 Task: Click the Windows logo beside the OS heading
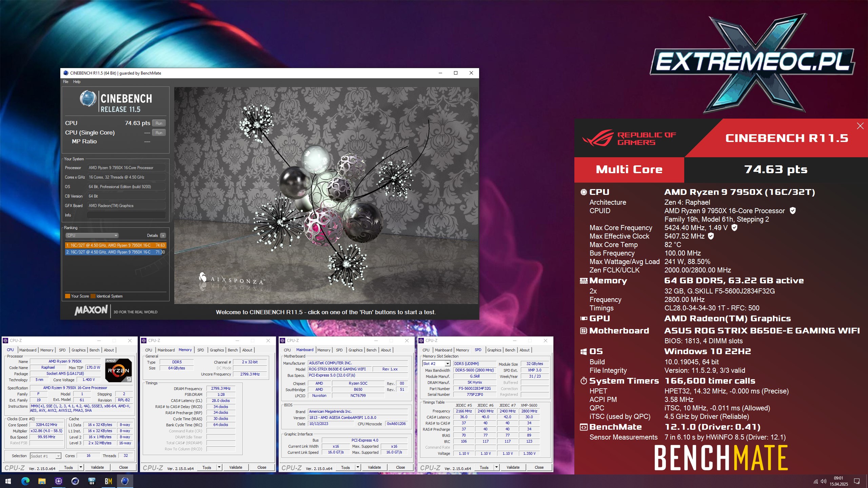click(x=584, y=352)
